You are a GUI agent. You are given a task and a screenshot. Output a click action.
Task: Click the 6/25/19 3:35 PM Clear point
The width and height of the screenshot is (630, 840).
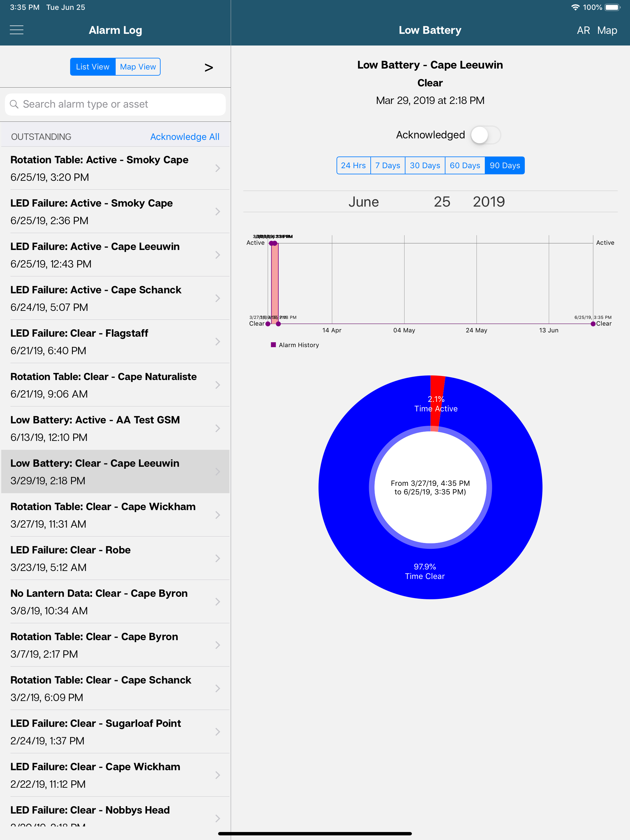(x=593, y=324)
